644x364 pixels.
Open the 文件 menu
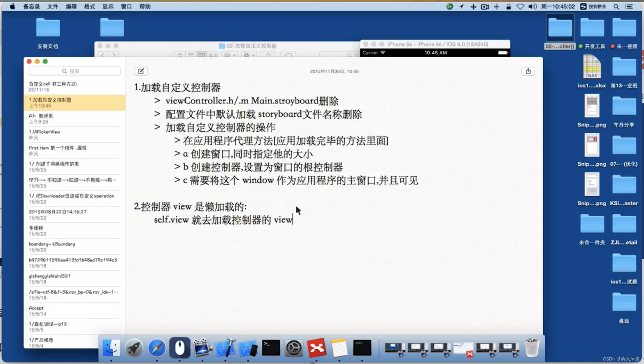(x=53, y=6)
